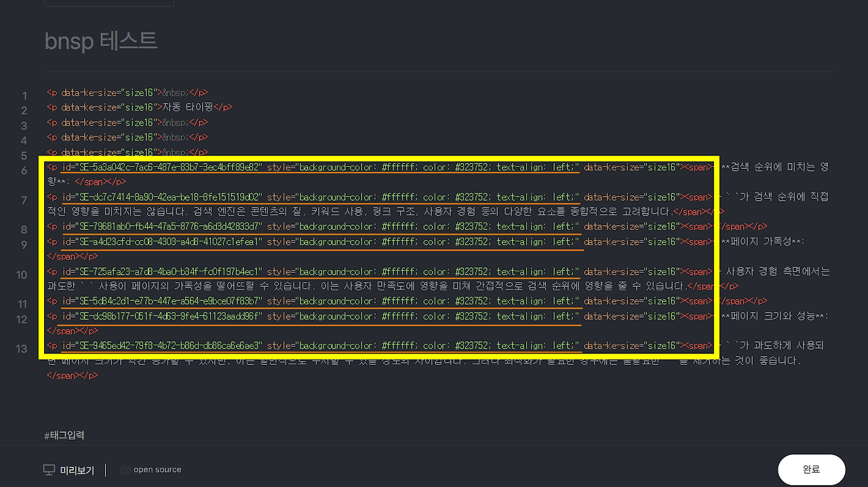868x487 pixels.
Task: Click the text **페이지 크기와 성능**: on line 12
Action: coord(774,316)
